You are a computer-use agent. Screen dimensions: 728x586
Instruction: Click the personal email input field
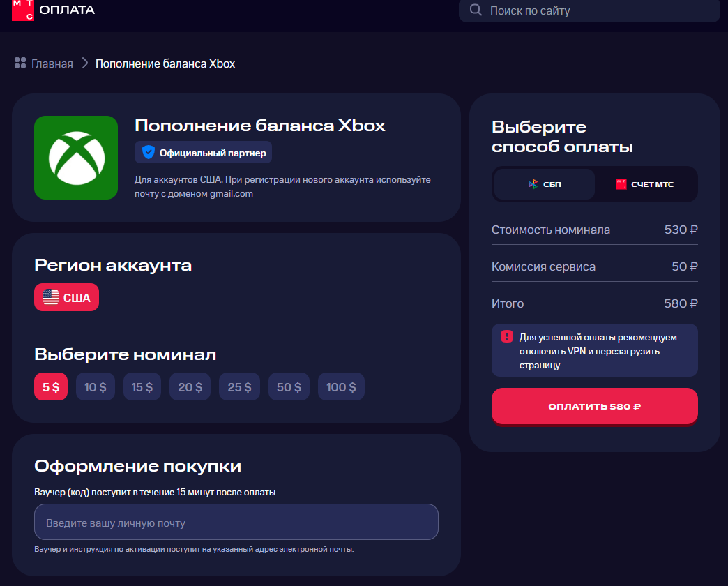(236, 522)
